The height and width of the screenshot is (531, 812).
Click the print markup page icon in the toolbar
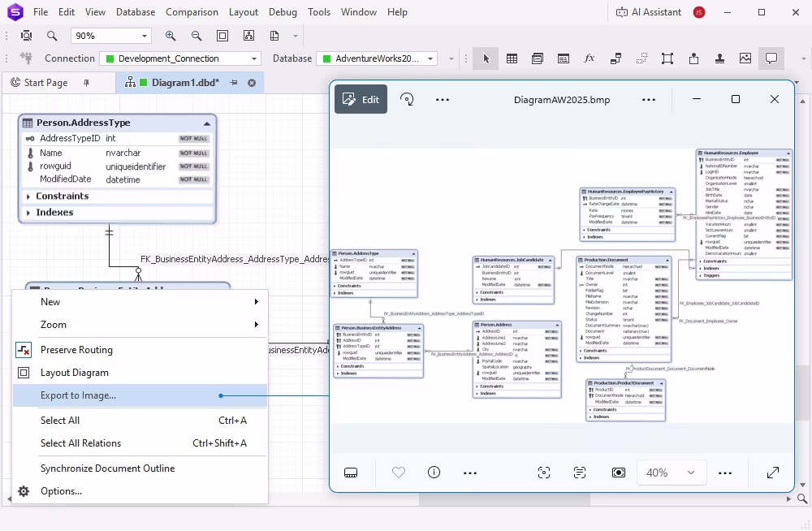[x=274, y=36]
